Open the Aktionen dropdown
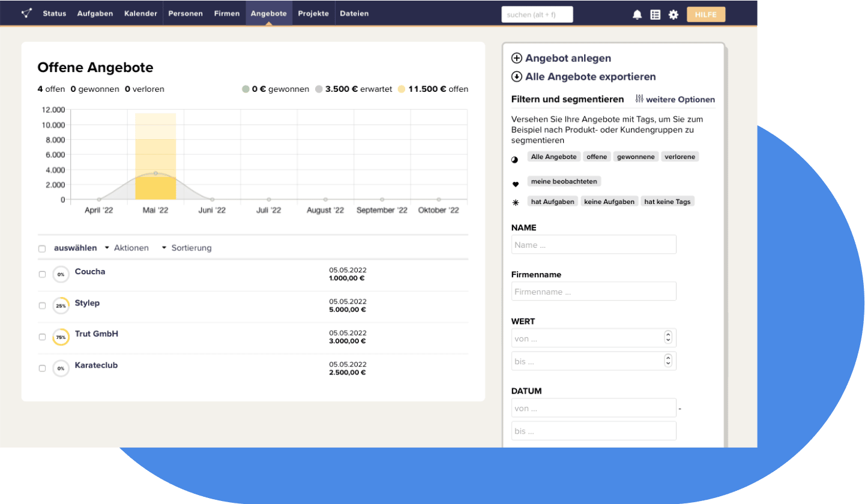The width and height of the screenshot is (865, 504). coord(131,248)
